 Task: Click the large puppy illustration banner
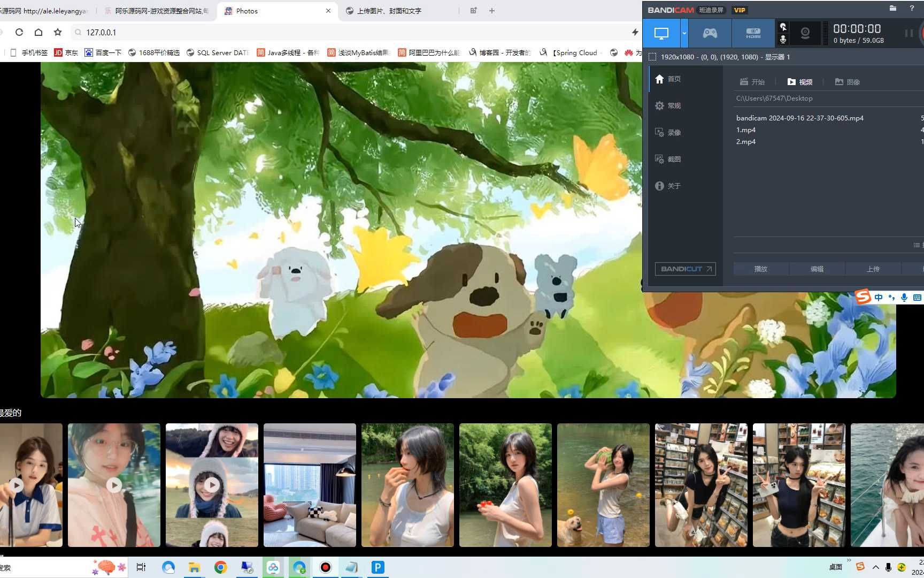point(468,230)
